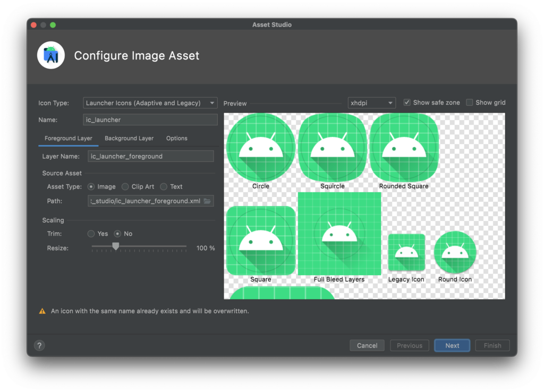Click the Legacy Icon preview
The height and width of the screenshot is (392, 544).
point(406,252)
